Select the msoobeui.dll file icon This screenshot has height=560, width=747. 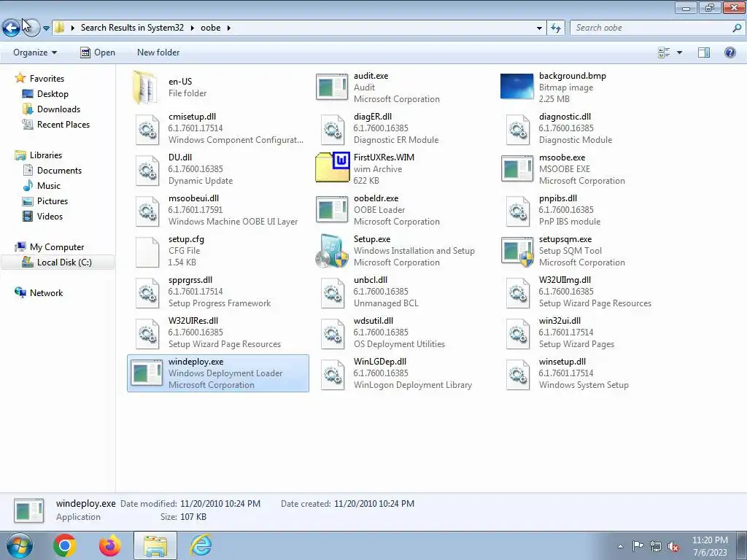[147, 211]
